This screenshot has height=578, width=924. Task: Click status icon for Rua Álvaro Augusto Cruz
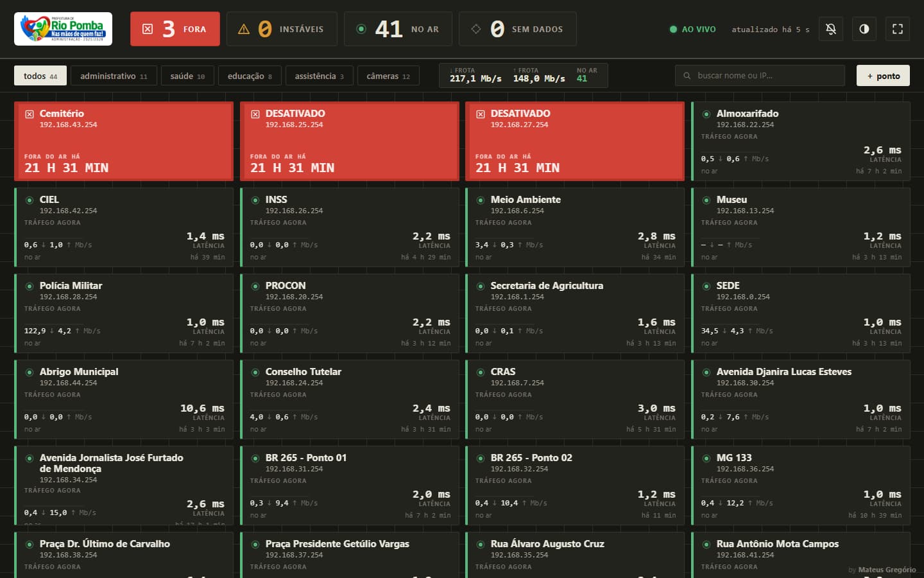(x=481, y=544)
